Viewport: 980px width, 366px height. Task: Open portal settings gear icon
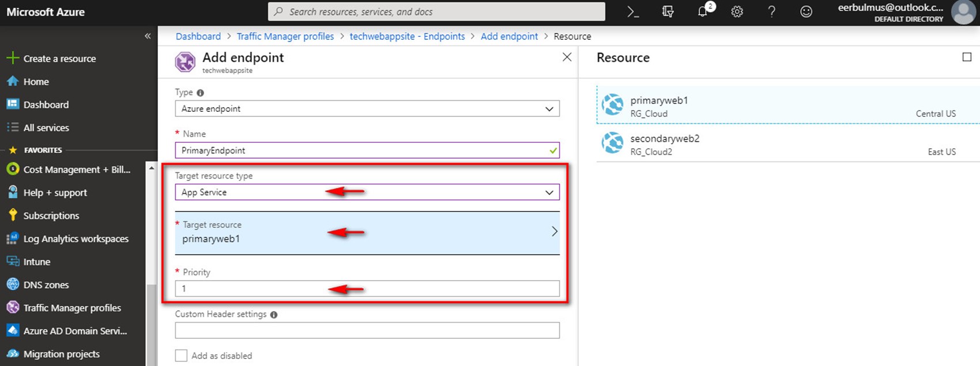pos(737,12)
